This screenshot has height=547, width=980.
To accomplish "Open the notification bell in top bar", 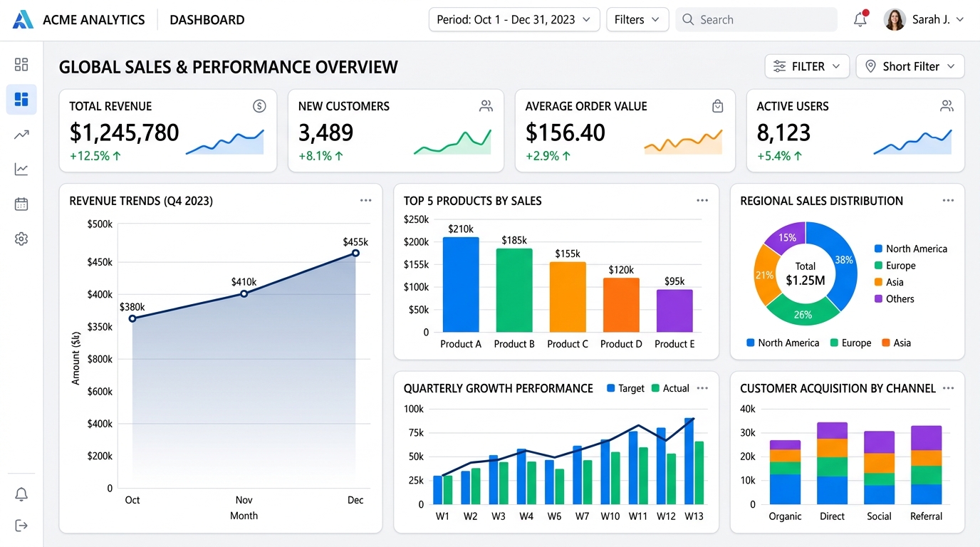I will (x=860, y=19).
